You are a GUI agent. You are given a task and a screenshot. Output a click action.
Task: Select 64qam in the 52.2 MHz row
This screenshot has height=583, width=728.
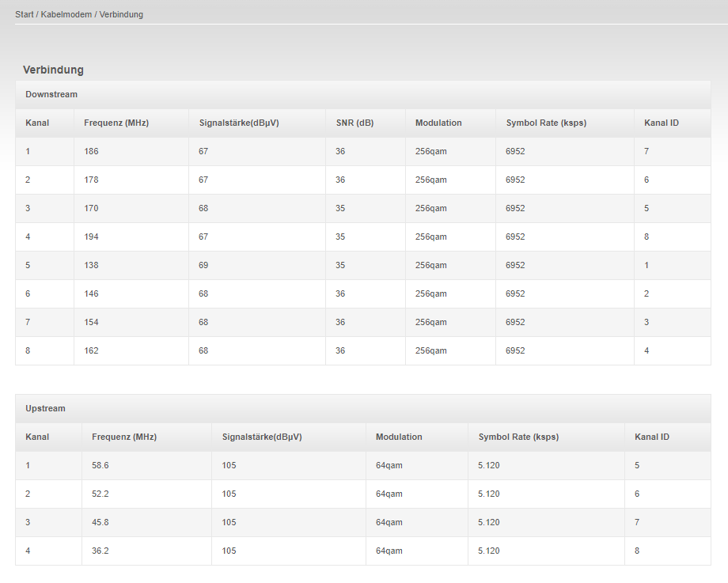coord(389,494)
